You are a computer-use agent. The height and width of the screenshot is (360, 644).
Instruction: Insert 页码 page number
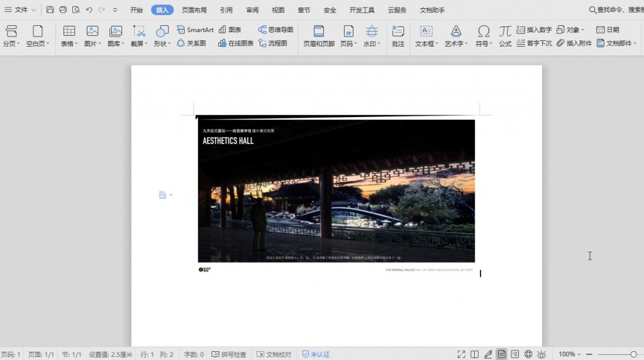click(x=348, y=36)
